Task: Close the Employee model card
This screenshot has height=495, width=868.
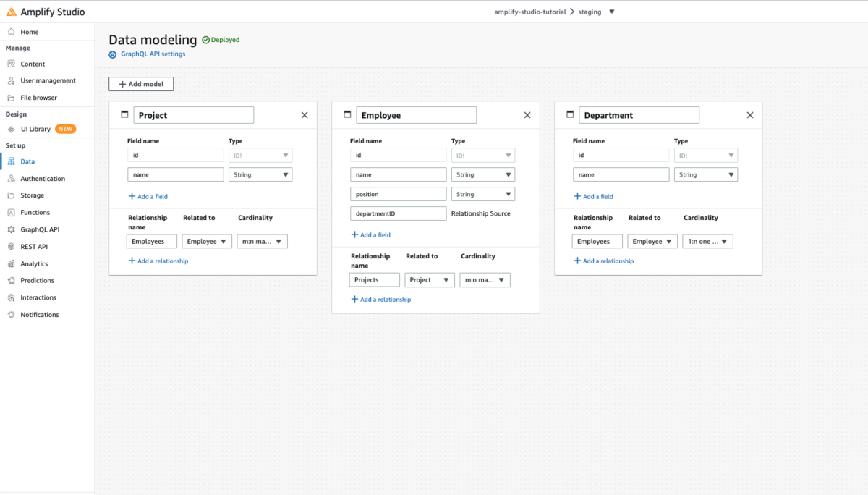Action: pos(527,115)
